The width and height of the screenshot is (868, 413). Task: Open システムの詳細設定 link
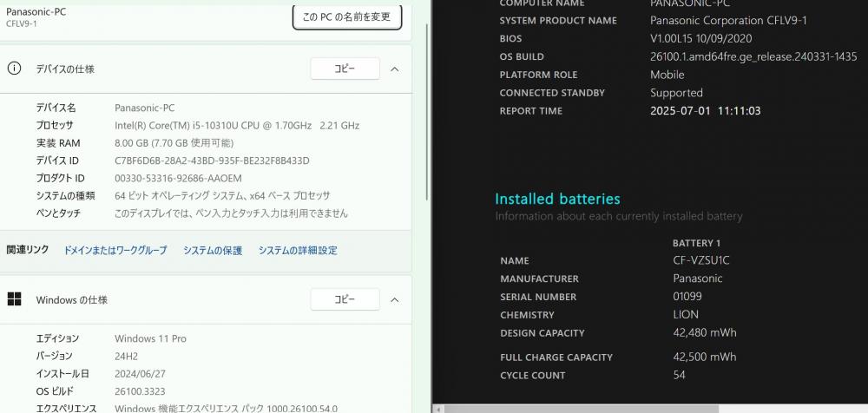(298, 250)
